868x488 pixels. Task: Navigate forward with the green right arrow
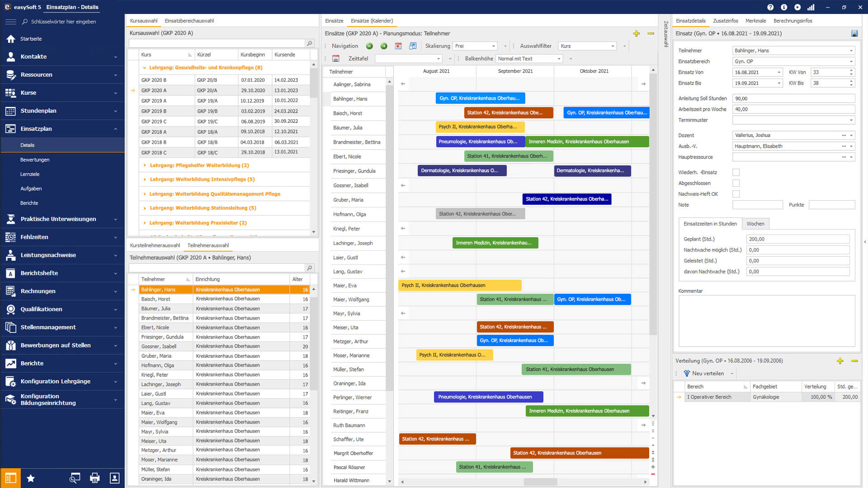pyautogui.click(x=384, y=46)
